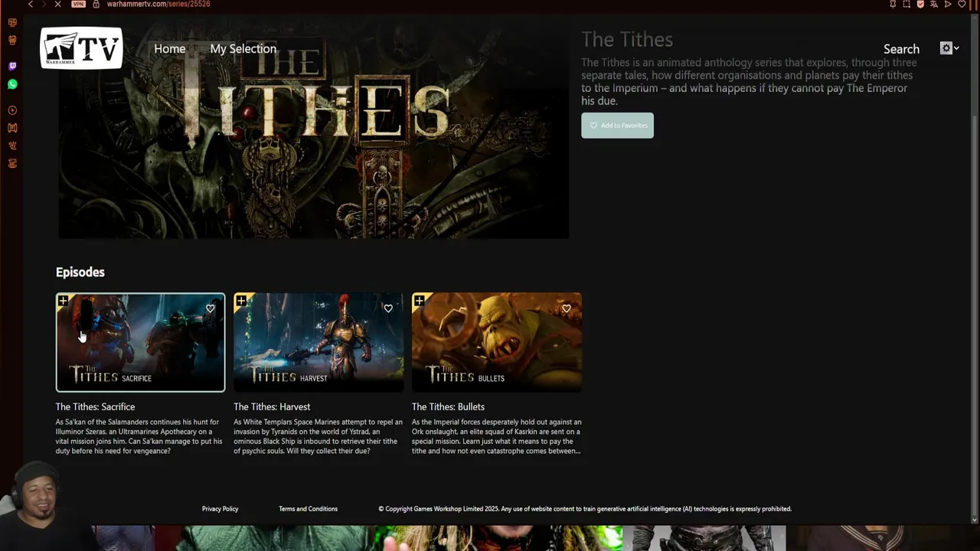Click the send arrow icon in the toolbar
Screen dimensions: 980x551
click(948, 4)
